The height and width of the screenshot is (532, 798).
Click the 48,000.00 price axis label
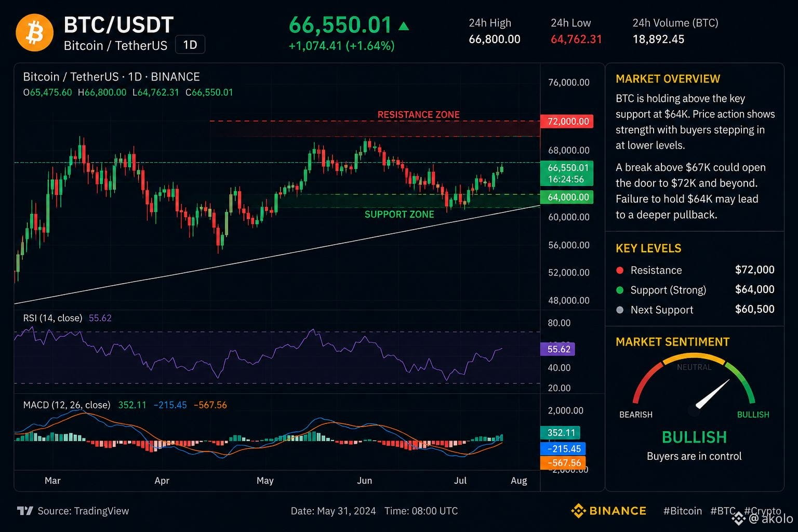[x=569, y=300]
